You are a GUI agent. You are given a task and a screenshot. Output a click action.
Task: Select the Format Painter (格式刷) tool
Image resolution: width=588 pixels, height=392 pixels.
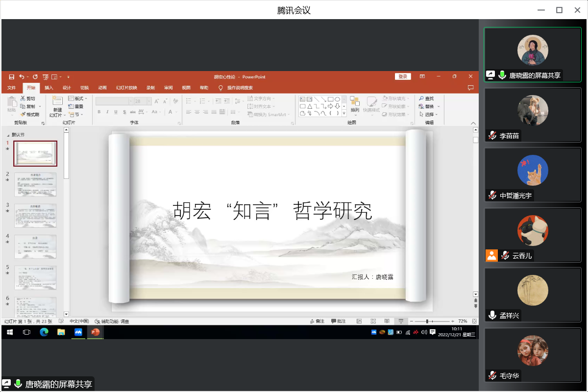[x=29, y=114]
